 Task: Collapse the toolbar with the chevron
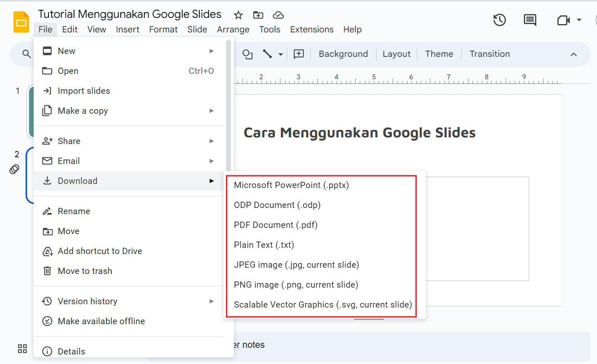[x=573, y=54]
